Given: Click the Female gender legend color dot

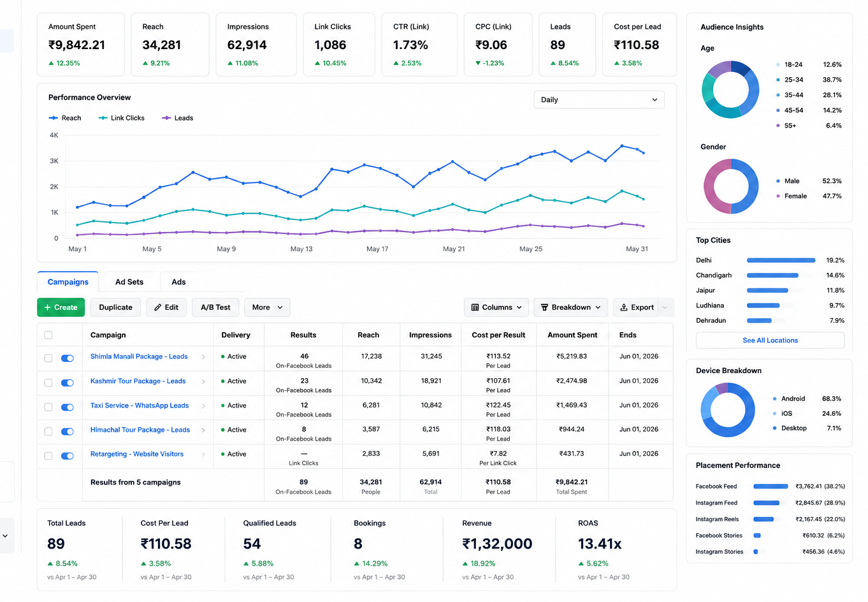Looking at the screenshot, I should tap(778, 196).
